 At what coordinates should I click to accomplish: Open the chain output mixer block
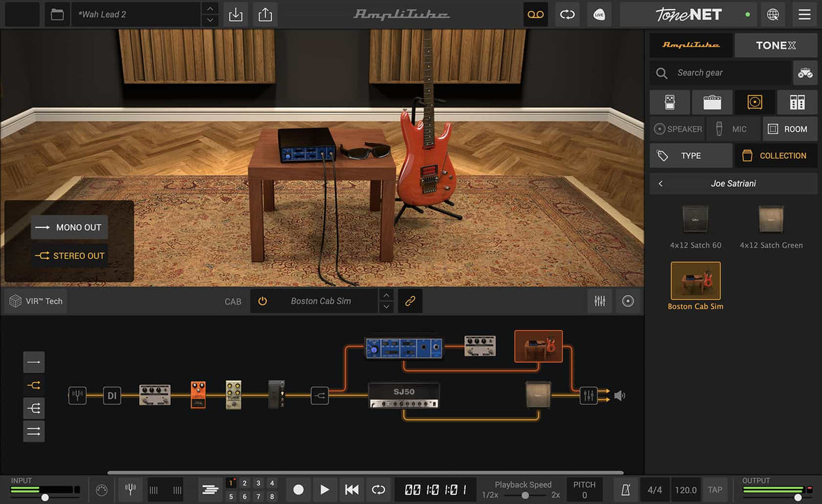[x=588, y=395]
